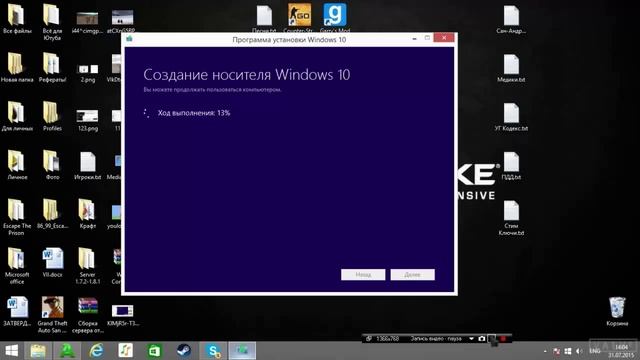This screenshot has height=360, width=640.
Task: Select the Profiles folder on desktop
Action: pyautogui.click(x=52, y=116)
